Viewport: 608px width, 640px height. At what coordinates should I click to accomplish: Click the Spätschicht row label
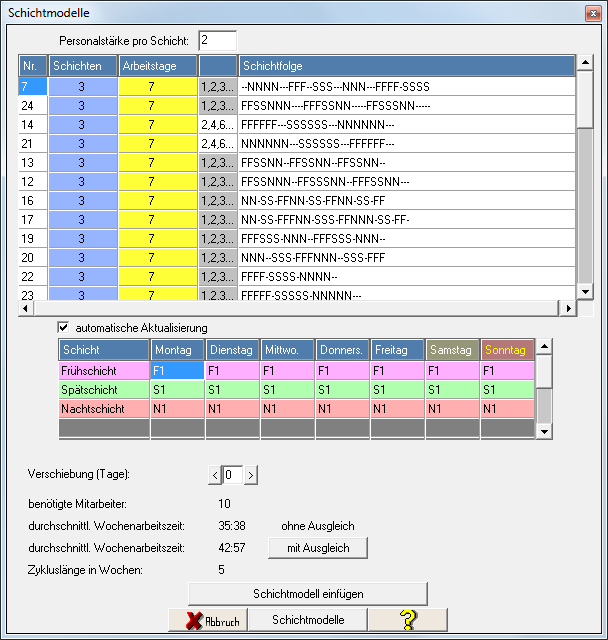click(104, 390)
